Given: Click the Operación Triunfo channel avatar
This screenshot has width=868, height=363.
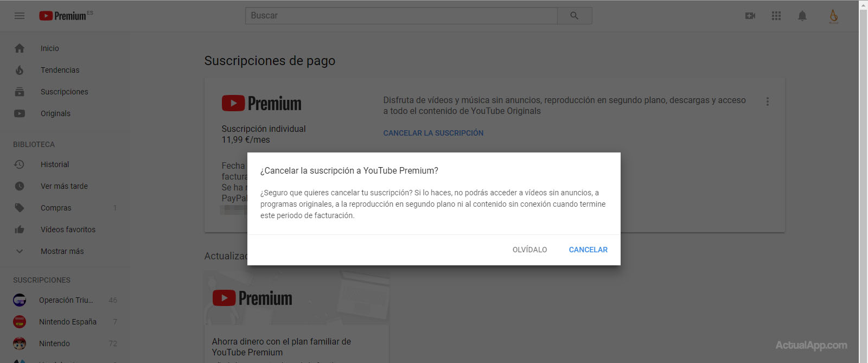Looking at the screenshot, I should 20,300.
